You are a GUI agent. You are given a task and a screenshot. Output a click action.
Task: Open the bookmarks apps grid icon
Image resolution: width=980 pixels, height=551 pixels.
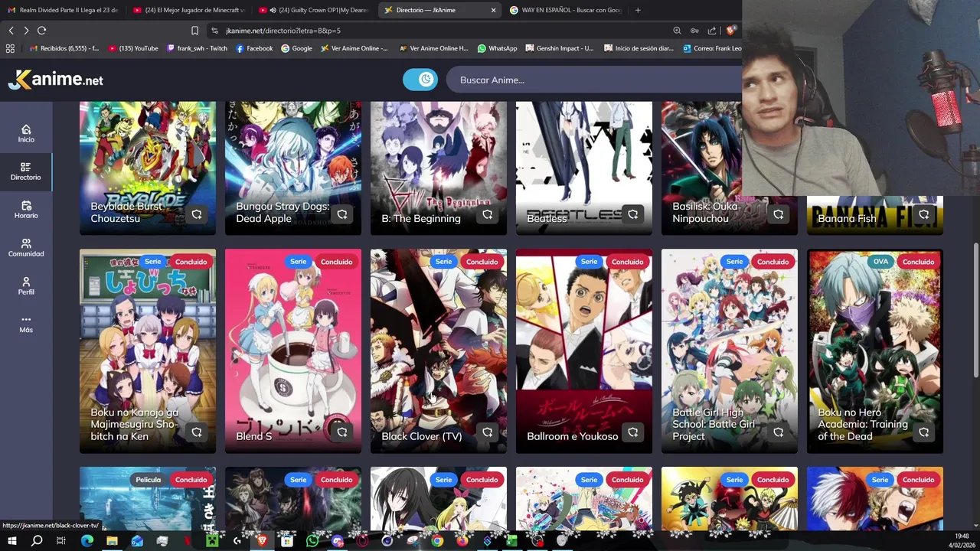click(10, 48)
